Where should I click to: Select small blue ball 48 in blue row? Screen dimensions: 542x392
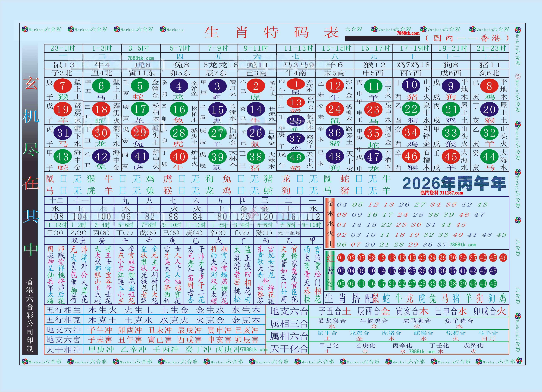(x=493, y=271)
